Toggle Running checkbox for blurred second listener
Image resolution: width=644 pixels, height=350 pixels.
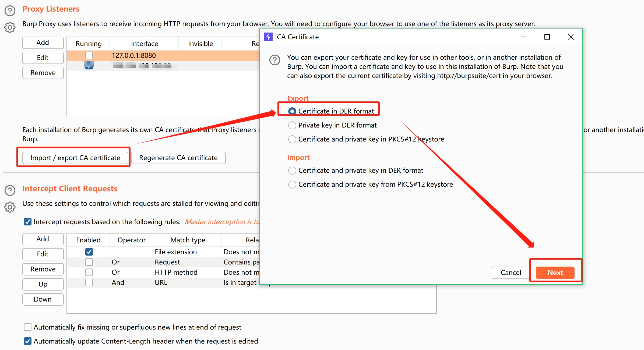89,65
